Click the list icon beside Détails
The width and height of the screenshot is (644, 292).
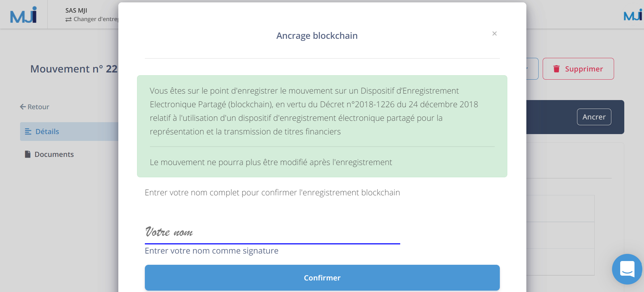(x=28, y=131)
